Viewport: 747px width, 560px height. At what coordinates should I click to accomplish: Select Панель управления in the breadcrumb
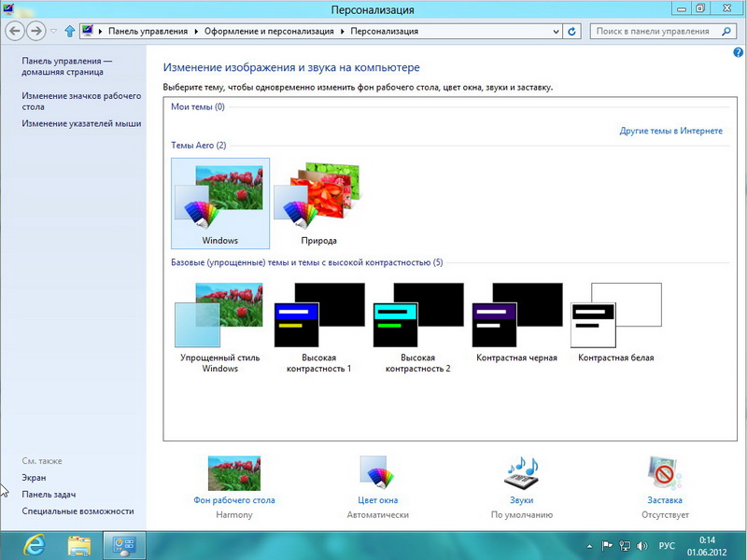point(148,32)
